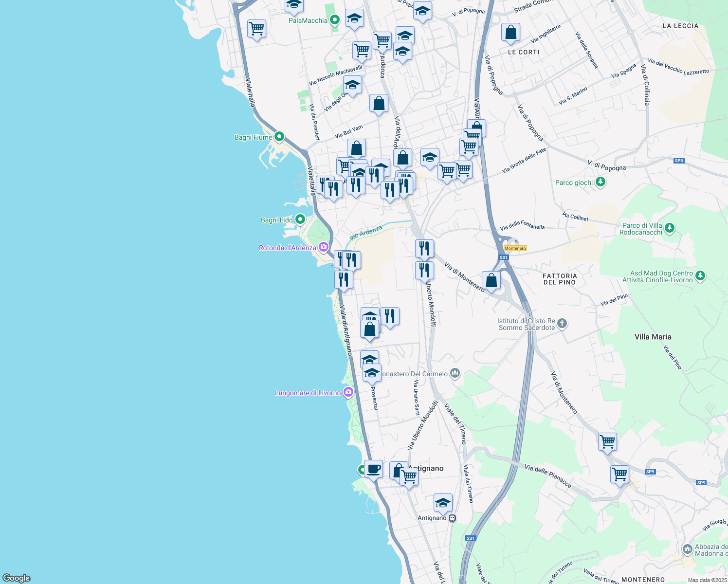Click the Parco di Villa Rodocanacchi tree marker

[670, 228]
